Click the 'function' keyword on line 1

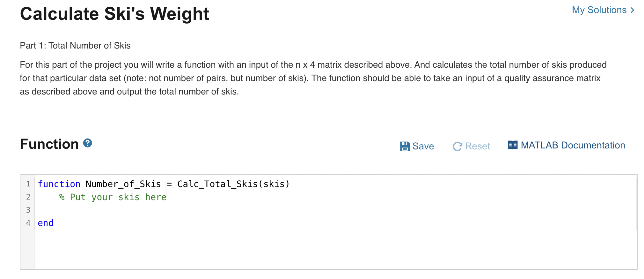[x=59, y=184]
